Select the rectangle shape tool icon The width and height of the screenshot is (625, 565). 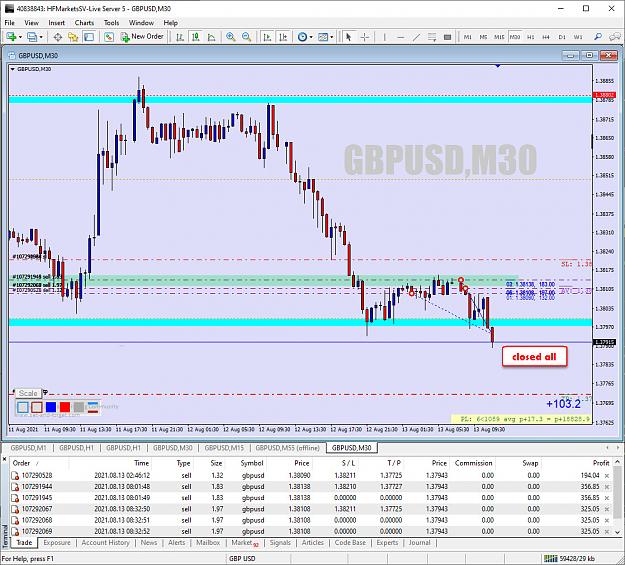tap(447, 37)
